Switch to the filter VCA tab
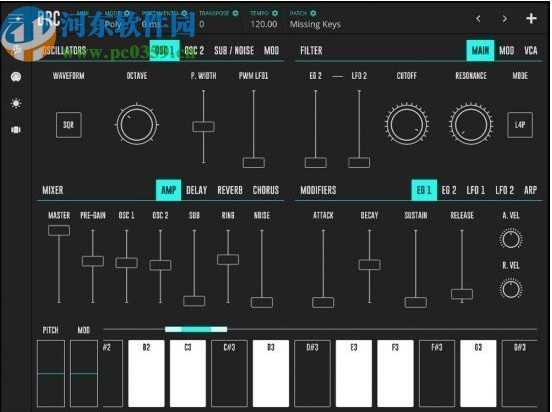 [x=531, y=50]
